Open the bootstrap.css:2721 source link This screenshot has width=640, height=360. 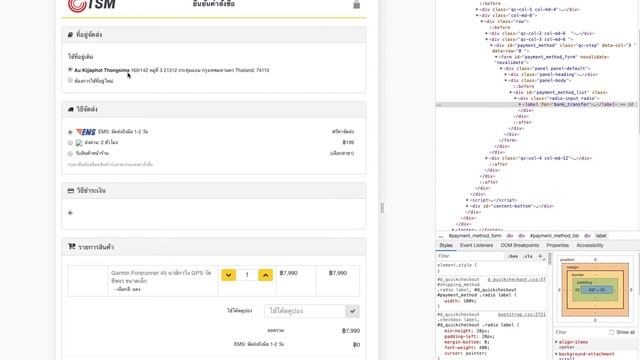522,315
